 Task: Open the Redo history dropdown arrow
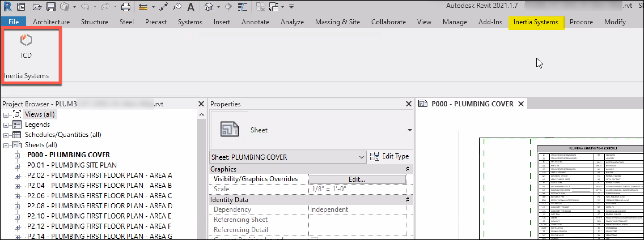[115, 7]
